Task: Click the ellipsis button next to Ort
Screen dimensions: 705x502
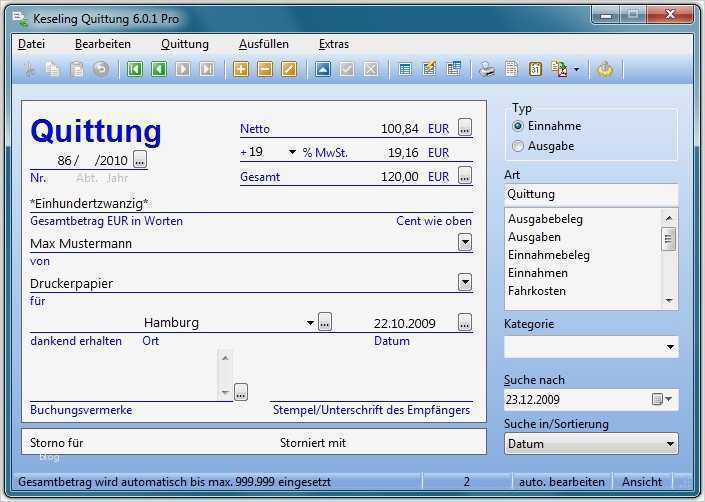Action: tap(325, 322)
